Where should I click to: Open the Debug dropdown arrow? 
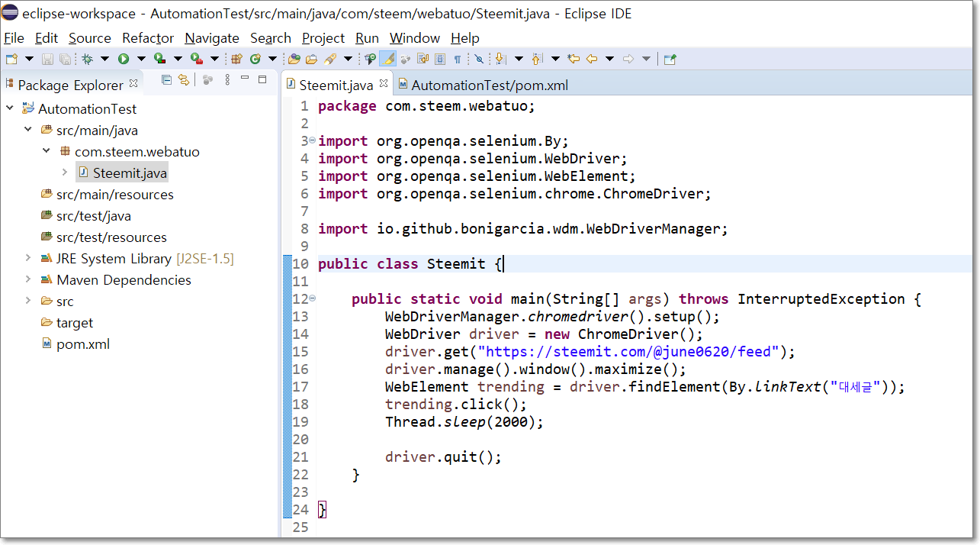pos(104,59)
